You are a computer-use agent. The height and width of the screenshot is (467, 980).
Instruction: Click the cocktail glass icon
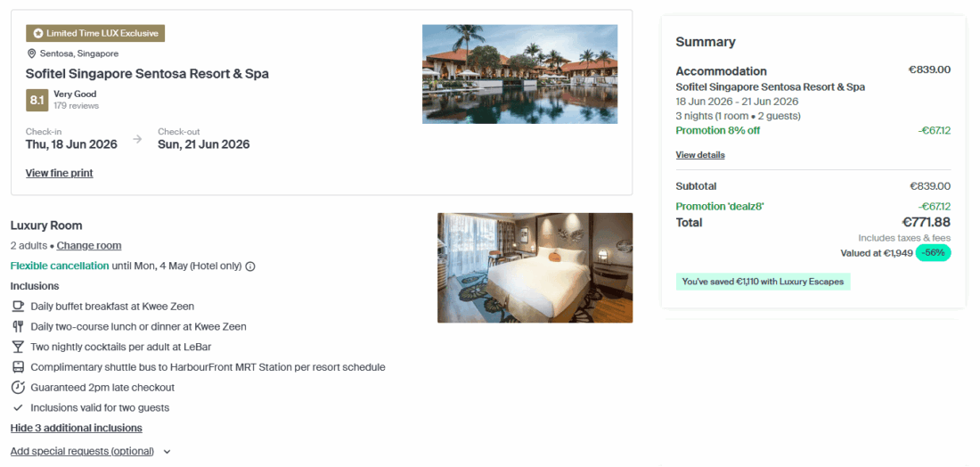[x=18, y=347]
